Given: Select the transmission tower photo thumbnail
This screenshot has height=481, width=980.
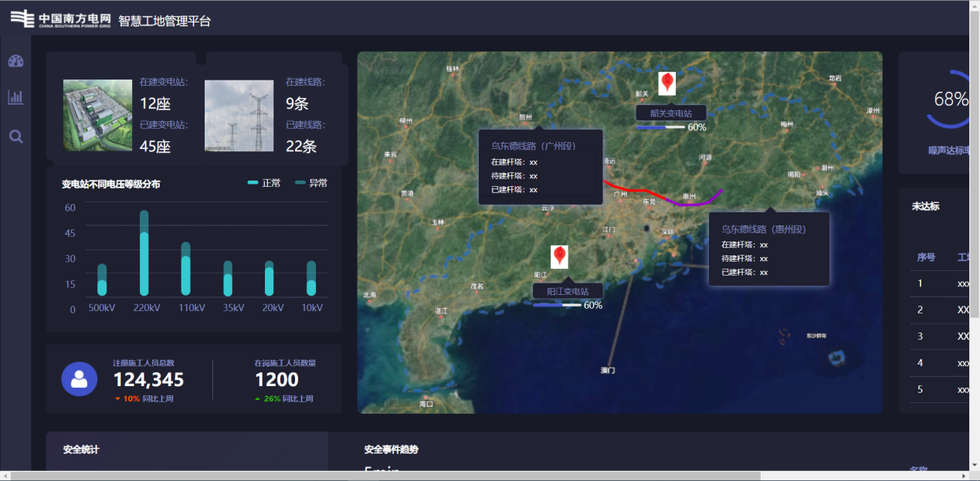Looking at the screenshot, I should [239, 115].
